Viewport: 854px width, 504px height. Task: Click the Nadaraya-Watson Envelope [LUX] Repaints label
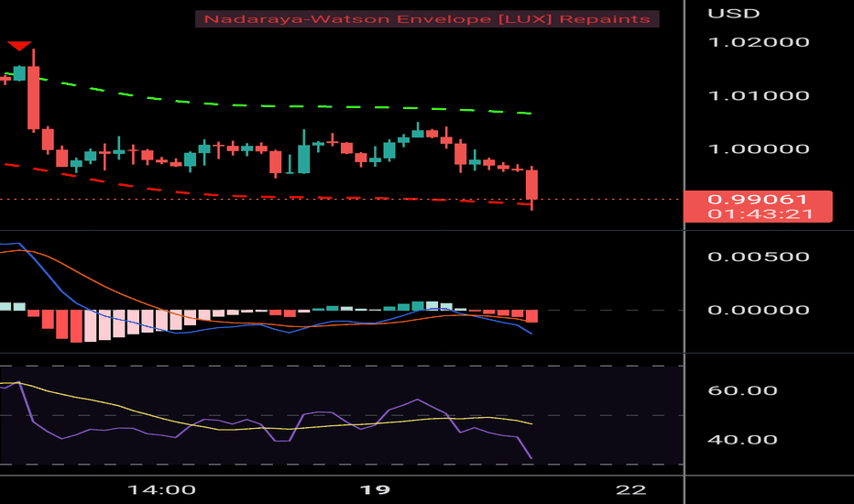pyautogui.click(x=427, y=19)
